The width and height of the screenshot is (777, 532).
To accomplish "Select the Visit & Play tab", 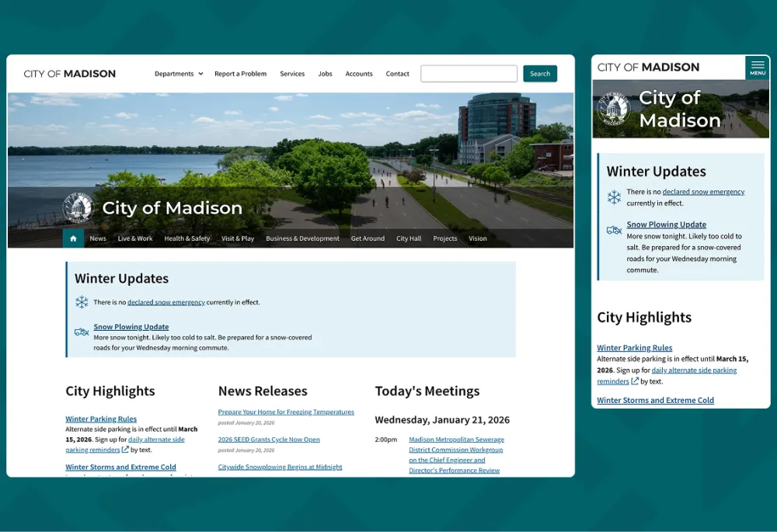I will pos(238,238).
